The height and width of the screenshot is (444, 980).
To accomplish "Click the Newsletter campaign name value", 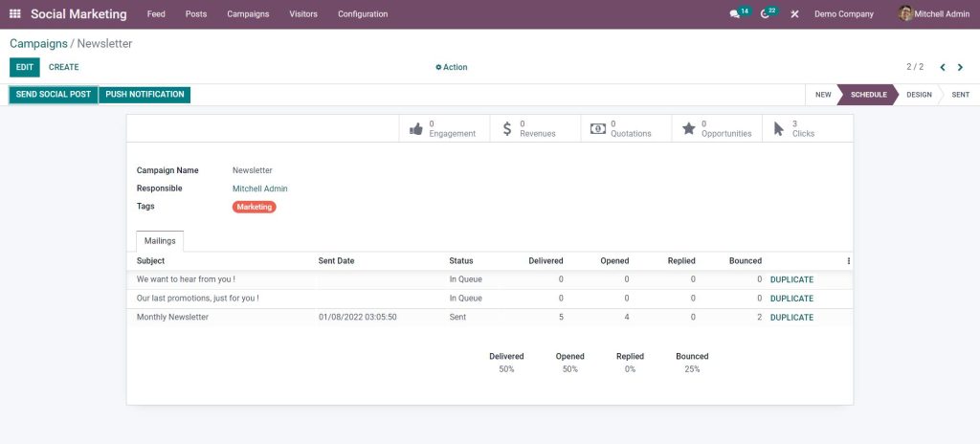I will (x=253, y=170).
